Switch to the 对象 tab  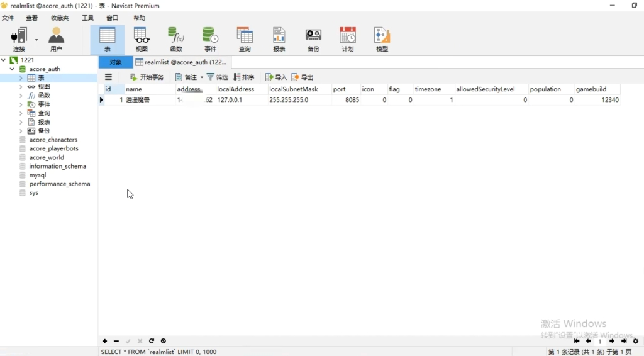pos(116,62)
